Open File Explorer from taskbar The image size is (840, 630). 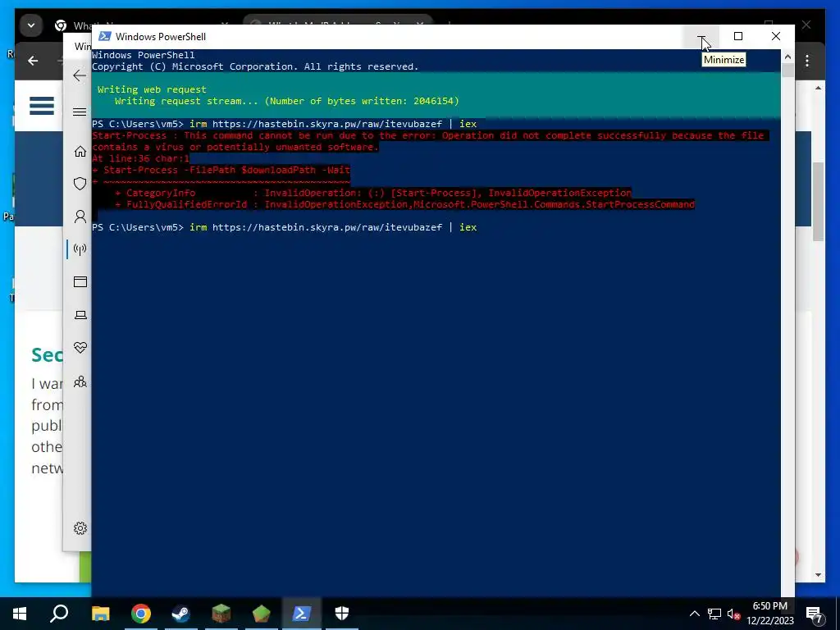click(x=100, y=614)
